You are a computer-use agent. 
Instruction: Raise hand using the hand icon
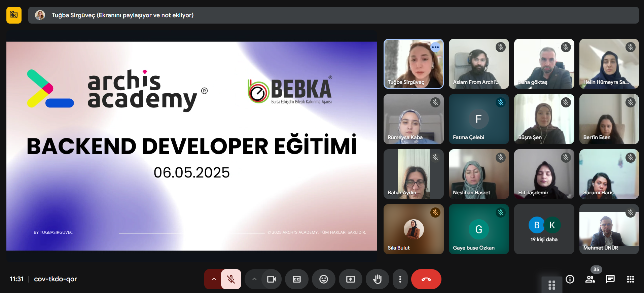coord(378,279)
